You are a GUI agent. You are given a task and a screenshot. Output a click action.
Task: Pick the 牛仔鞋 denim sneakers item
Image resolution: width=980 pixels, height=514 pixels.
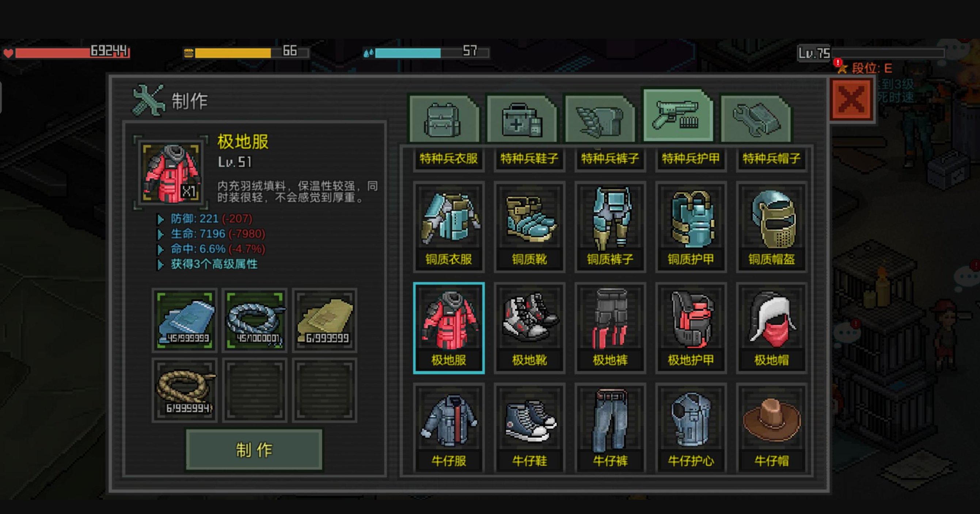pyautogui.click(x=529, y=429)
